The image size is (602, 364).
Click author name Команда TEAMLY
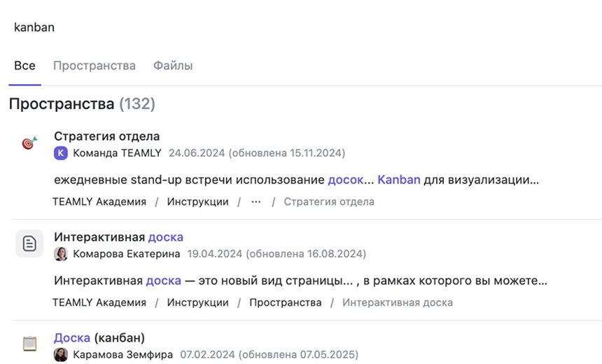(117, 153)
